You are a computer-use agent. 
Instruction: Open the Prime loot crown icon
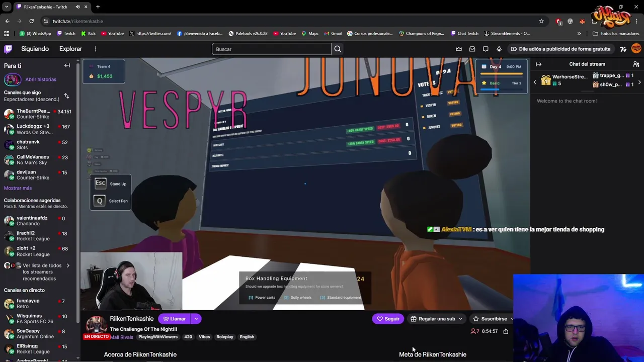[459, 49]
